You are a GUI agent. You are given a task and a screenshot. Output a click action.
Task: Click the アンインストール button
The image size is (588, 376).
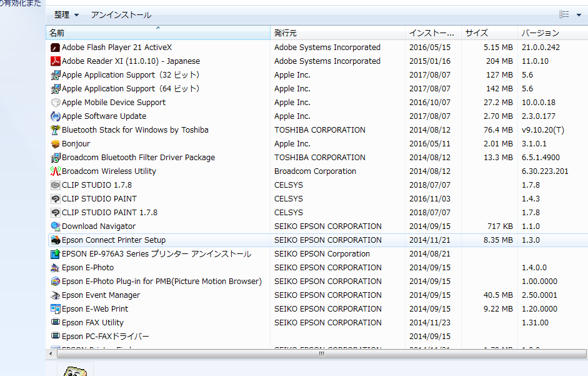121,14
